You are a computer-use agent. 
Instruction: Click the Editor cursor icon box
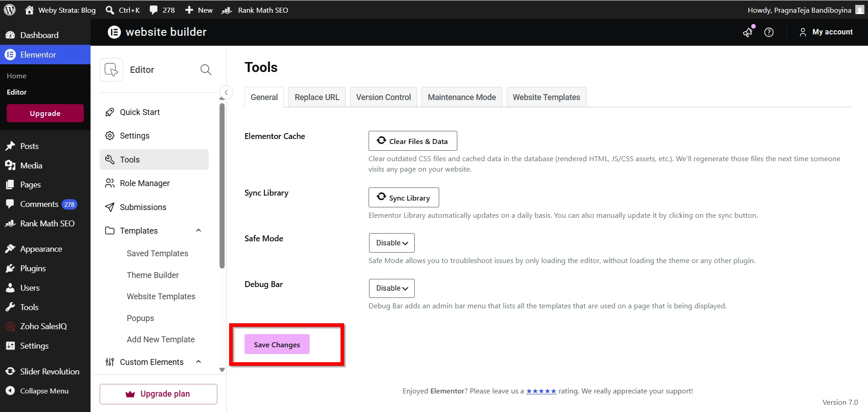pos(111,70)
